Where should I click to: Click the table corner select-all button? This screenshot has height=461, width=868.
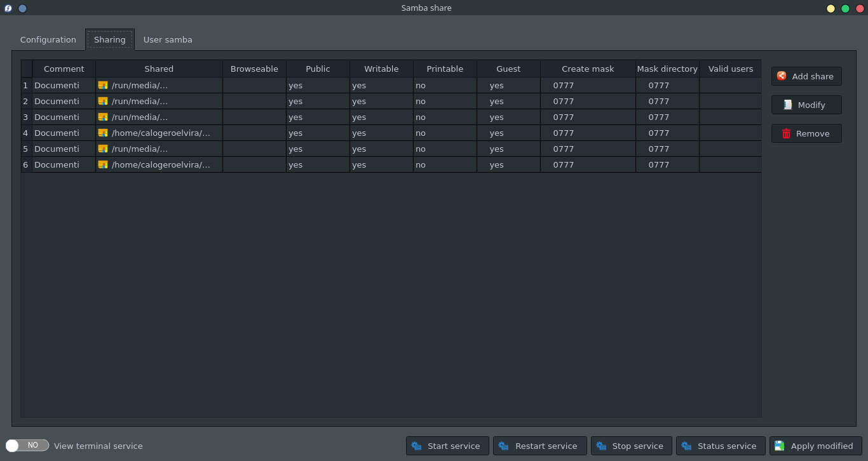26,69
